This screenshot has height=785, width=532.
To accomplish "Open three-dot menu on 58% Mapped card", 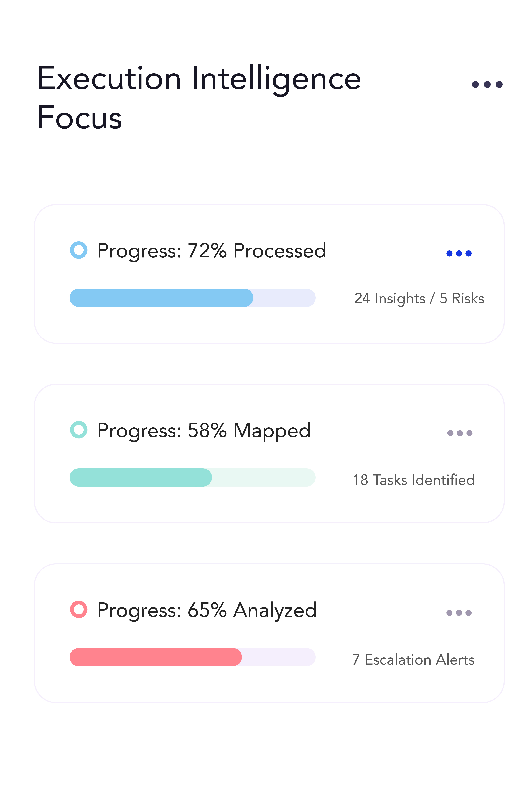I will pyautogui.click(x=459, y=433).
